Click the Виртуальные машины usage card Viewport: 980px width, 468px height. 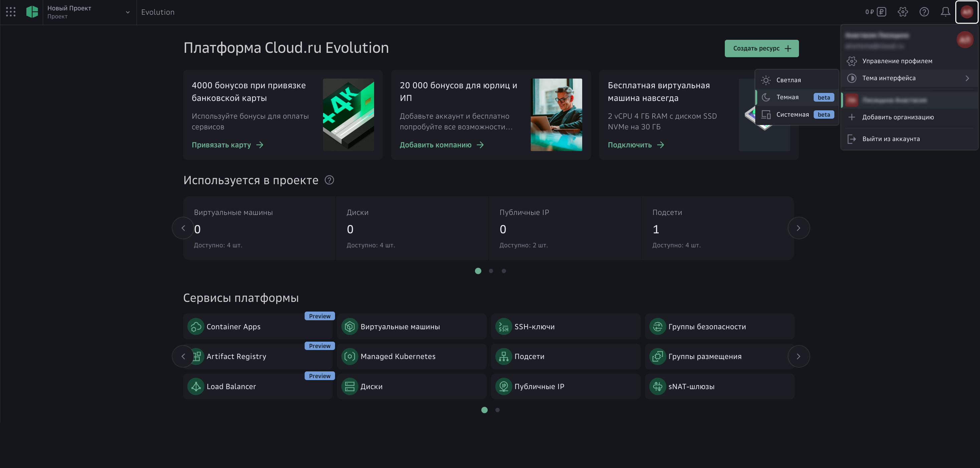260,228
